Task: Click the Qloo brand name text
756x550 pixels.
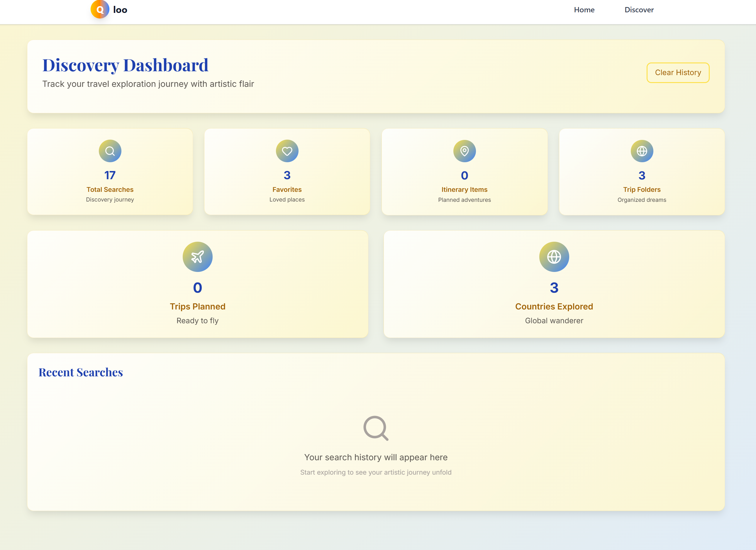Action: (120, 10)
